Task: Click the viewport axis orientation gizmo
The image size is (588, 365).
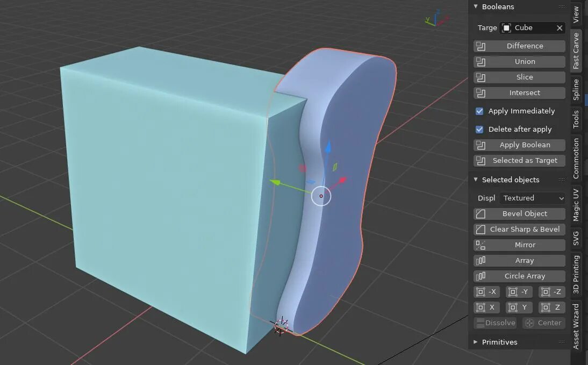Action: click(x=436, y=19)
